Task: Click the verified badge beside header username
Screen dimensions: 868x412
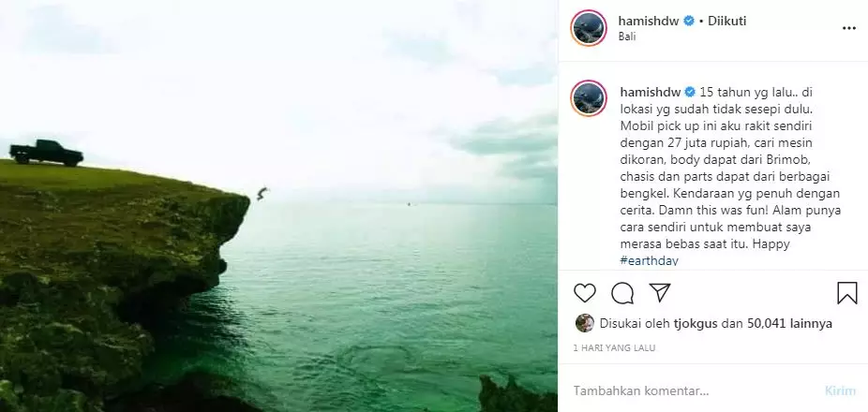Action: [x=689, y=21]
